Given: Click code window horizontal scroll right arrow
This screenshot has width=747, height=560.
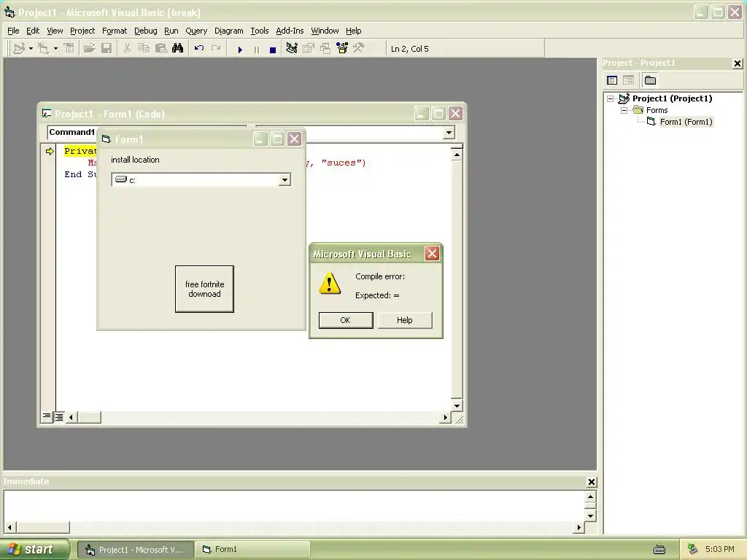Looking at the screenshot, I should [446, 417].
